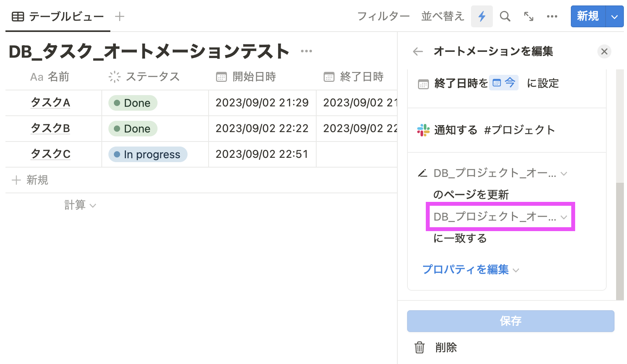This screenshot has height=364, width=627.
Task: Click the pencil edit icon beside DB_プロジェクト
Action: pos(423,173)
